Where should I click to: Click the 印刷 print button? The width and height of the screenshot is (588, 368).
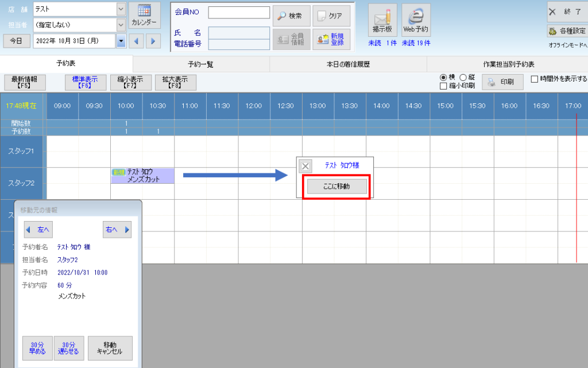pos(501,82)
